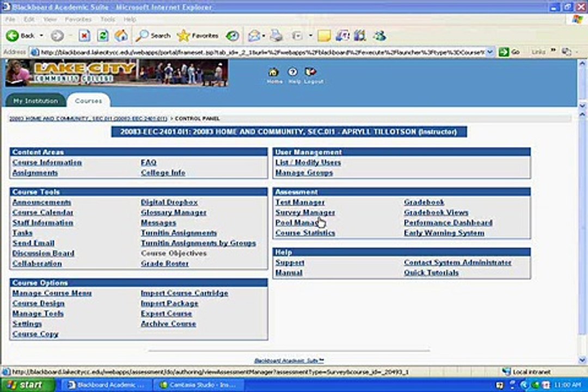Screen dimensions: 588x392
Task: Open the Course Copy link
Action: point(35,334)
